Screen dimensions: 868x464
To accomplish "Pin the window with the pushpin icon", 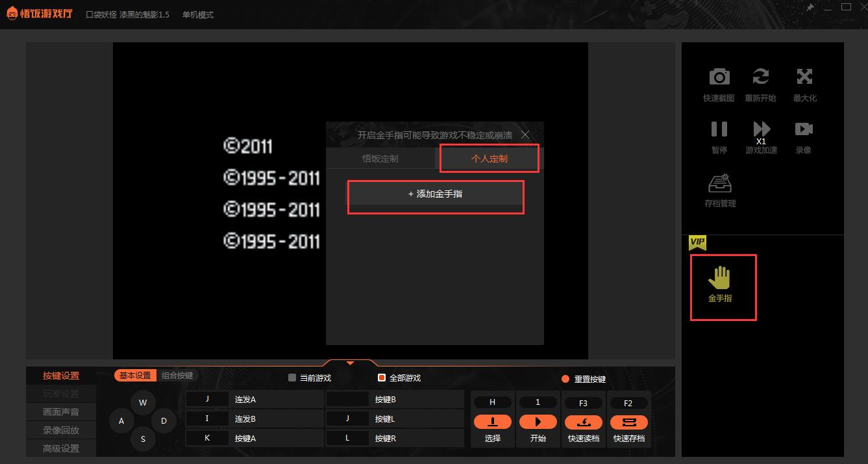I will (810, 7).
